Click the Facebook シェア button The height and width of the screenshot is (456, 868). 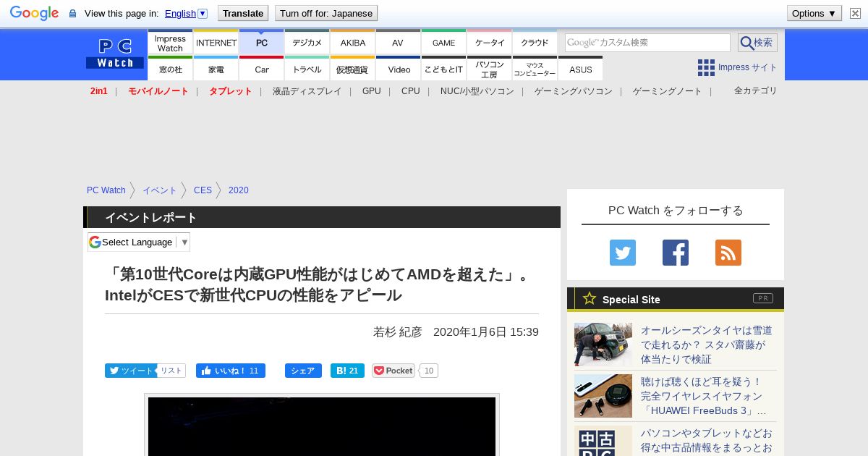[x=303, y=371]
